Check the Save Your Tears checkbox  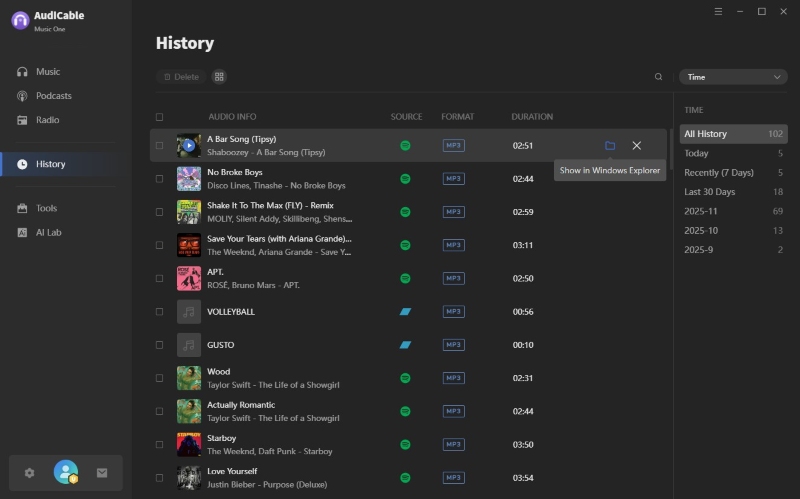(x=159, y=245)
